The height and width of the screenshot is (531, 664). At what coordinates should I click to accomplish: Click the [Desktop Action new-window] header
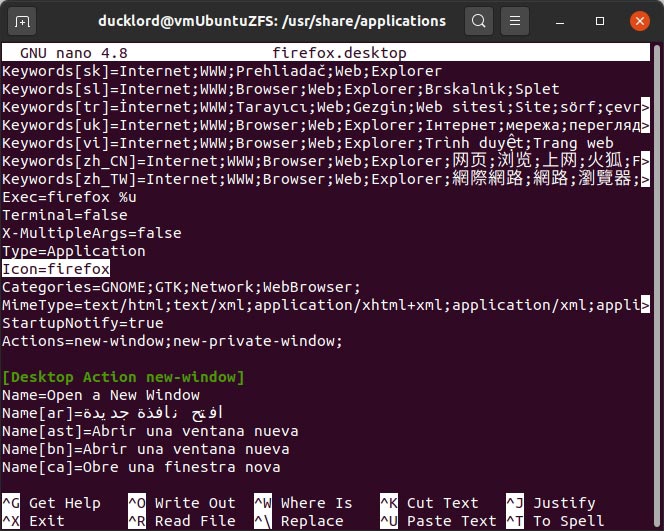(x=123, y=377)
